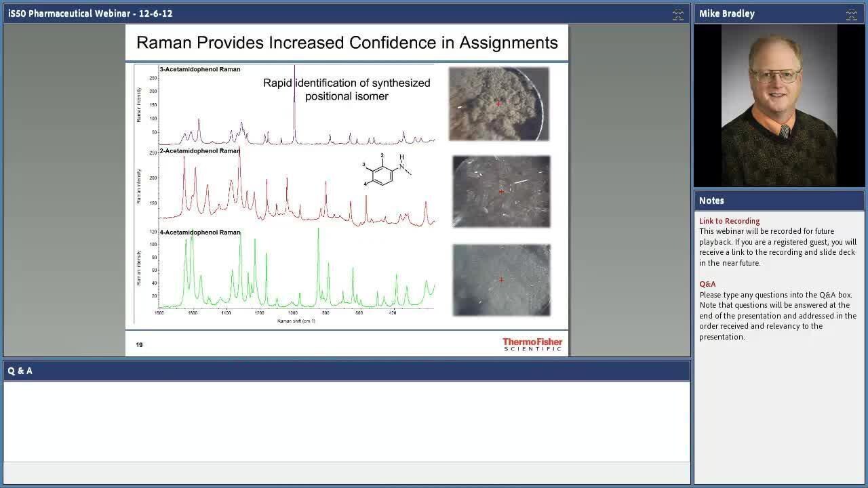Select the Q & A panel header
Viewport: 868px width, 488px height.
tap(346, 371)
